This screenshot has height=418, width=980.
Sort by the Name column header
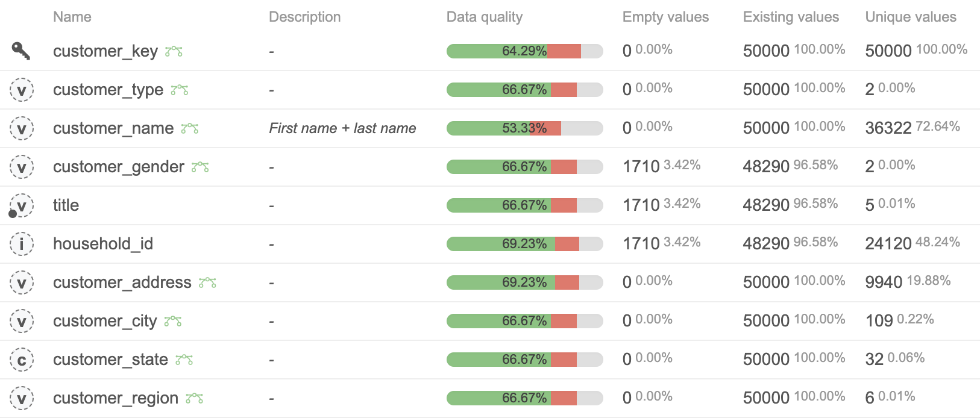72,17
